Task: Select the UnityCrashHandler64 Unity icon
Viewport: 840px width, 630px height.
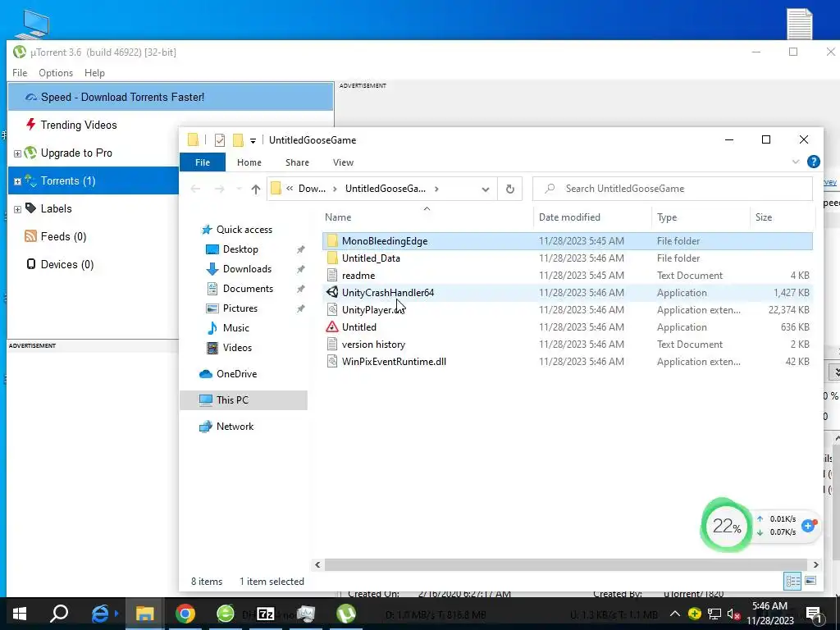Action: click(332, 293)
